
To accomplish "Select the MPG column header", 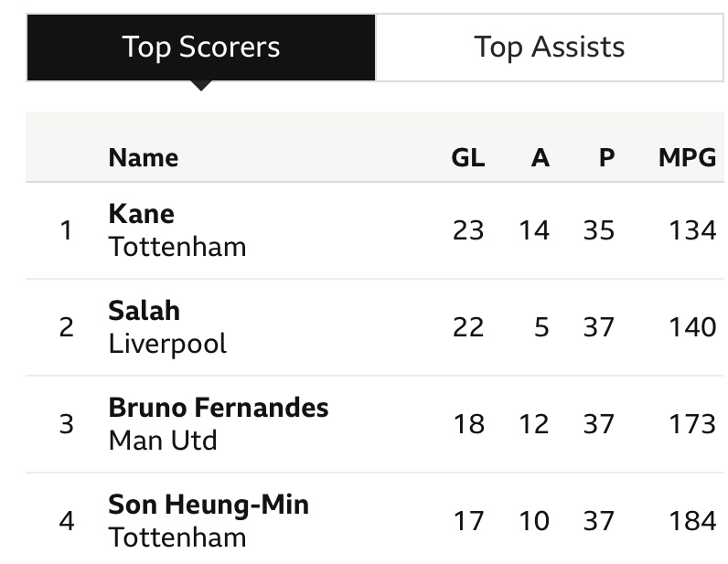I will (x=687, y=157).
